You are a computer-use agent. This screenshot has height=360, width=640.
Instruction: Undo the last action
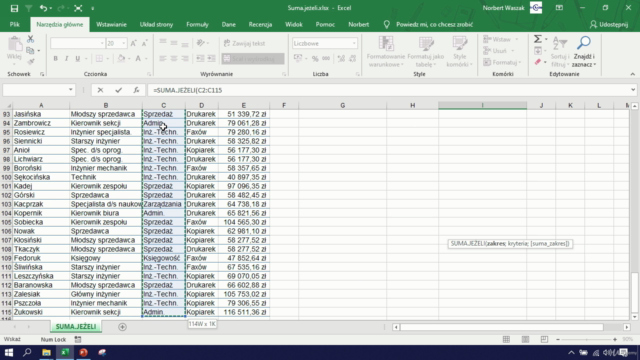pos(43,8)
